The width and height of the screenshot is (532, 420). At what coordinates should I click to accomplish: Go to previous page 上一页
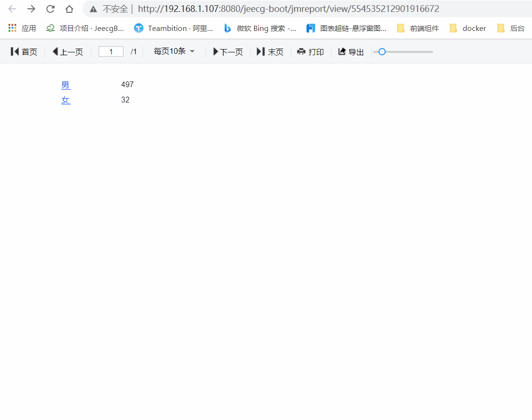tap(68, 51)
